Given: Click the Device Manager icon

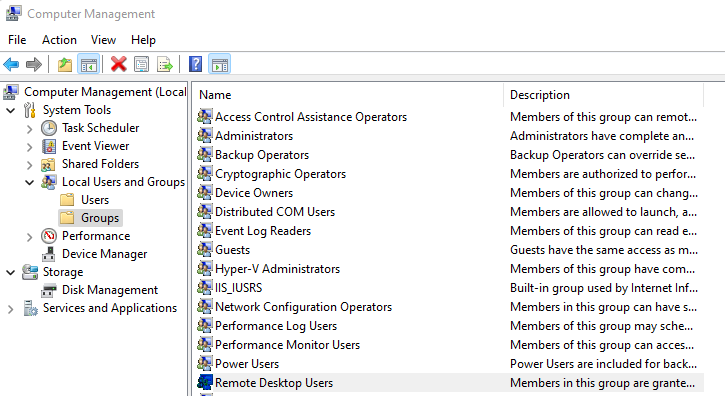Looking at the screenshot, I should pos(49,254).
